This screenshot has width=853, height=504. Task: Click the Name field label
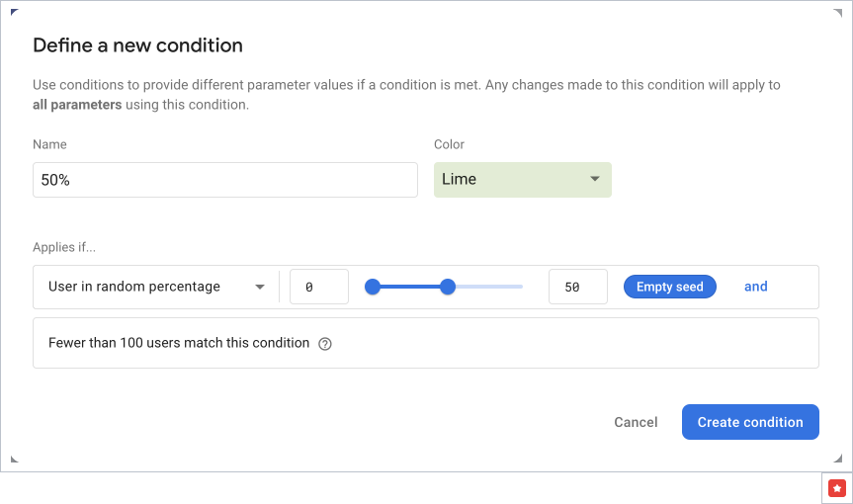tap(49, 144)
